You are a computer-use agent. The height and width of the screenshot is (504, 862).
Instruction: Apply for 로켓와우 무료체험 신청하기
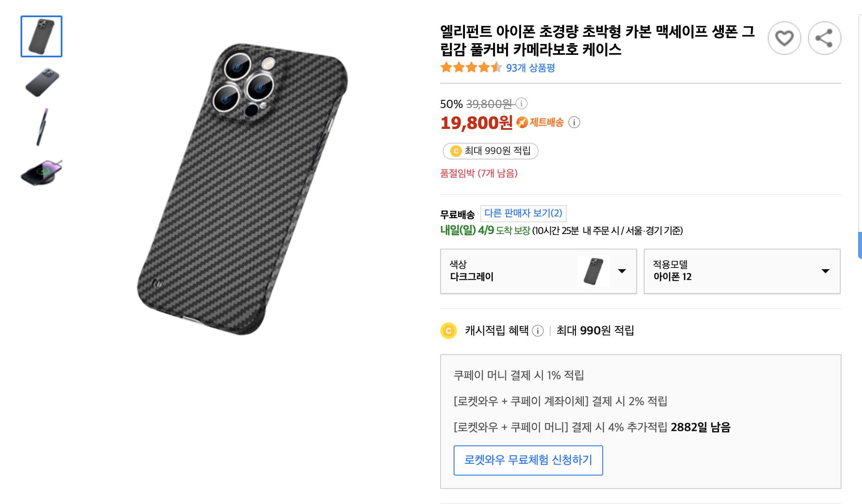[528, 460]
